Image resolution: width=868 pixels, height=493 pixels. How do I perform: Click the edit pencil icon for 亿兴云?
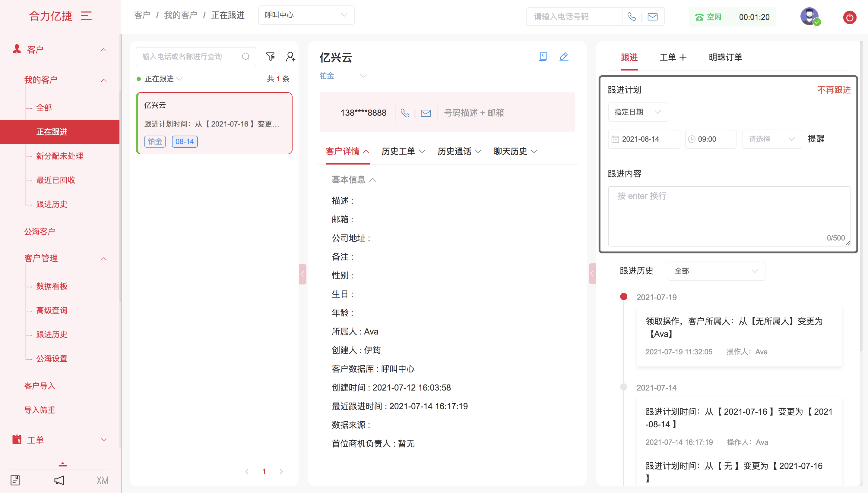pyautogui.click(x=564, y=57)
